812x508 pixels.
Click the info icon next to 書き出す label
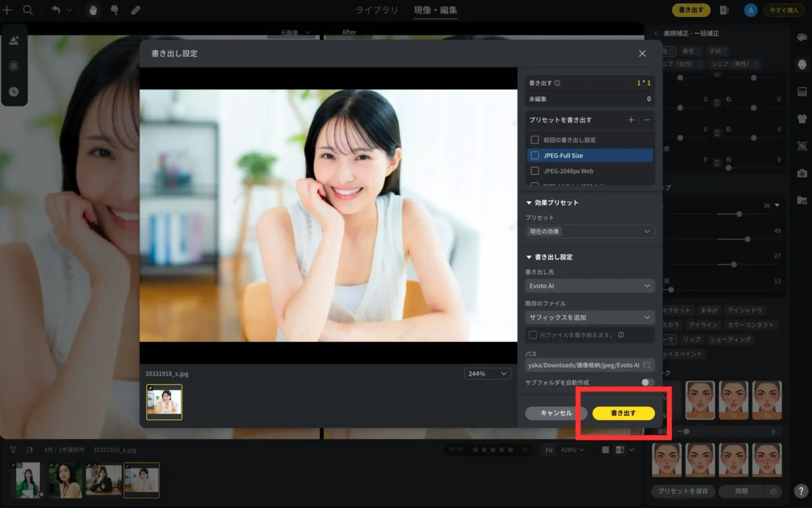pyautogui.click(x=558, y=83)
